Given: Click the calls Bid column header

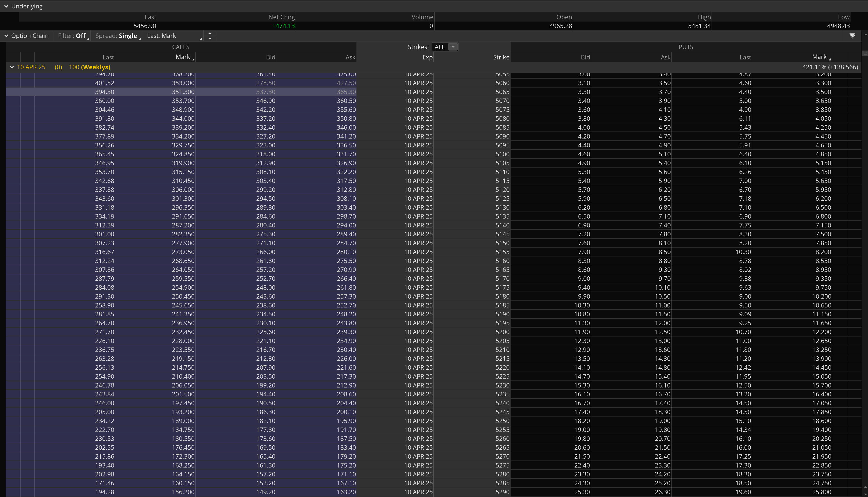Looking at the screenshot, I should click(x=270, y=57).
